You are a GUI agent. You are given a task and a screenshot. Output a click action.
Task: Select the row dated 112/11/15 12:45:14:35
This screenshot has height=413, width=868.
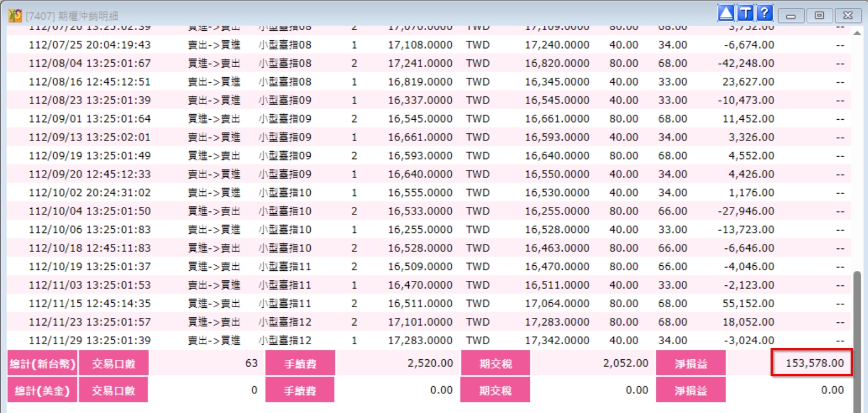[x=429, y=303]
